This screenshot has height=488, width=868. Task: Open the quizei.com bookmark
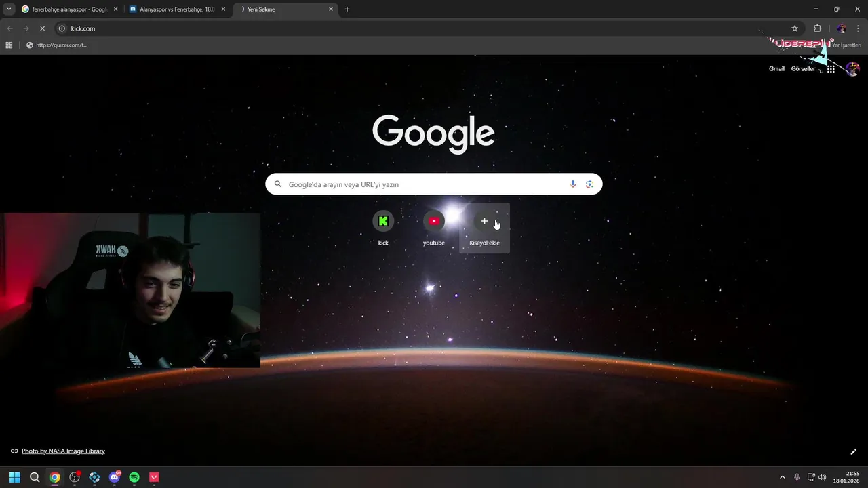pos(57,45)
